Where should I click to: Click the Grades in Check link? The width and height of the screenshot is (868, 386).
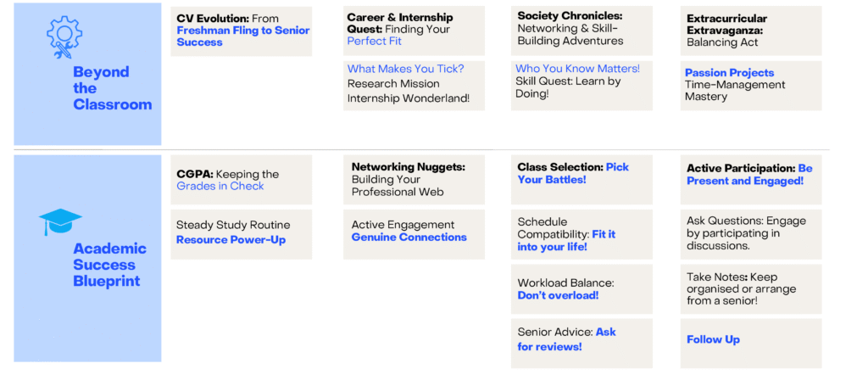[x=220, y=186]
